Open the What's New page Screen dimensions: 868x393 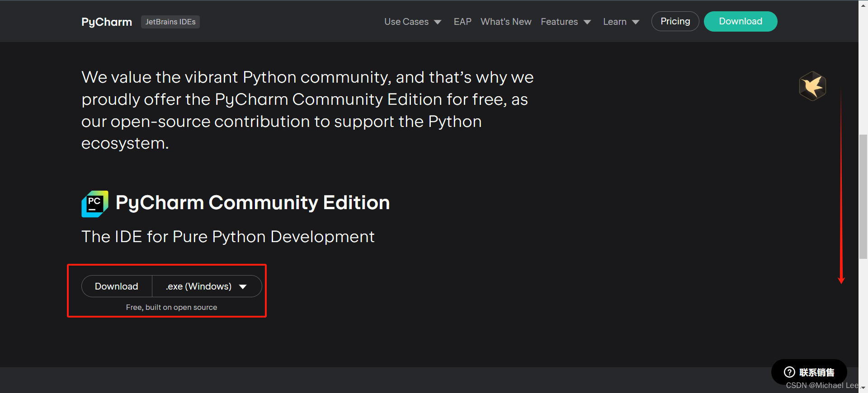click(506, 22)
